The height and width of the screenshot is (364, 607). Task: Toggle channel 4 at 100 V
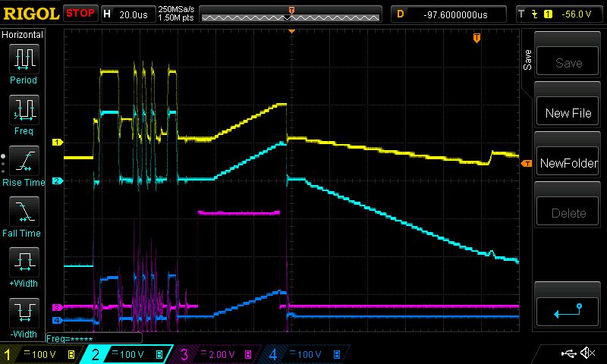301,354
